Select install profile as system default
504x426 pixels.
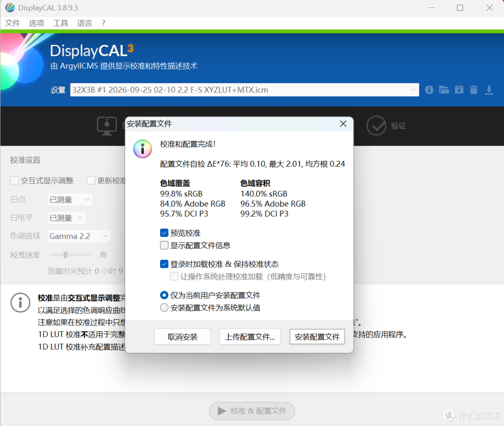click(164, 307)
